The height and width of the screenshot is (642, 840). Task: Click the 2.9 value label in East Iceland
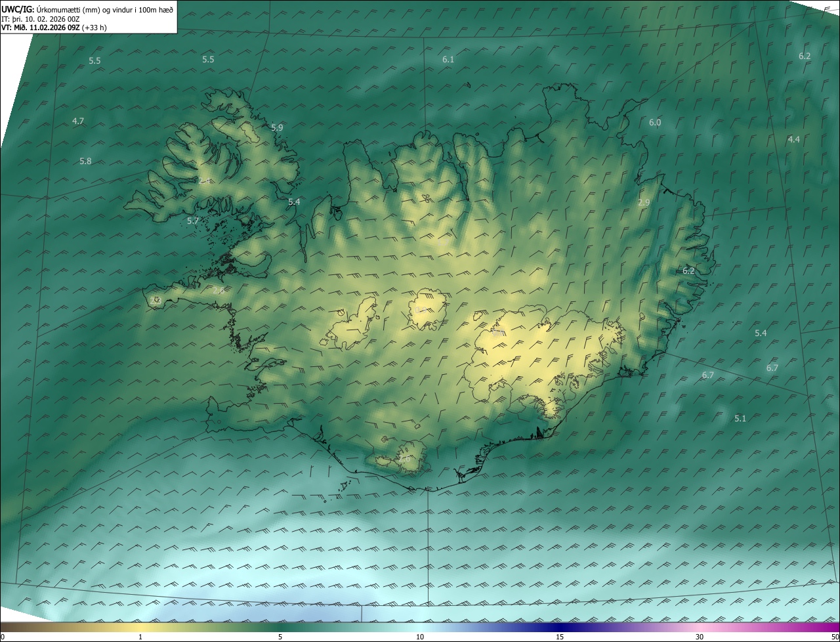click(644, 202)
